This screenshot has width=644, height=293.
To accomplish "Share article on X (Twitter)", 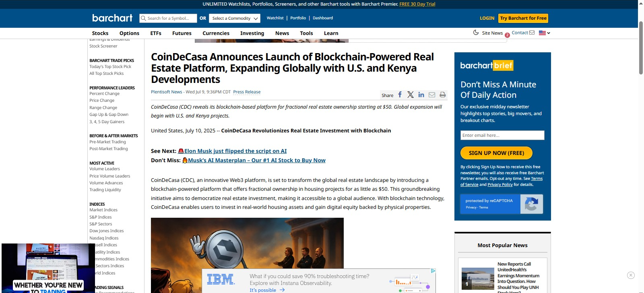I will click(x=410, y=95).
